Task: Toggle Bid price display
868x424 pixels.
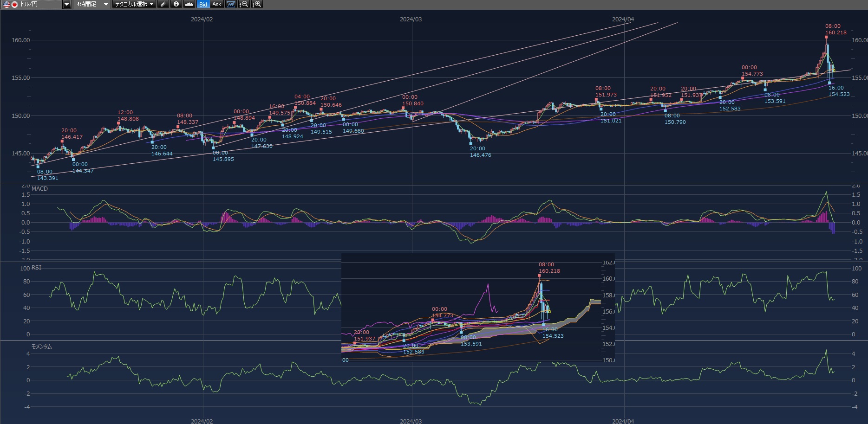Action: [203, 4]
